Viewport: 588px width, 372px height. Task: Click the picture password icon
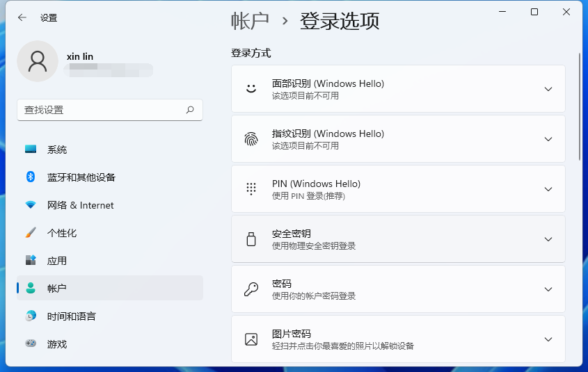point(251,339)
